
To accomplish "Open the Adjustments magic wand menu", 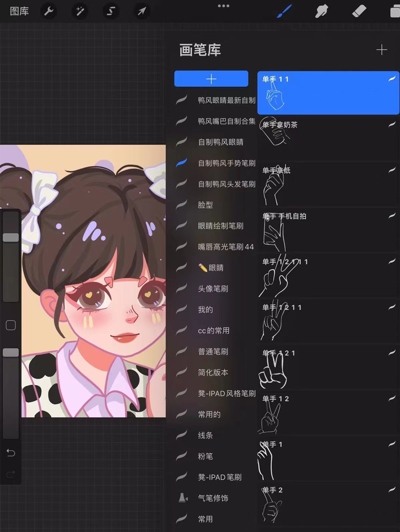I will pyautogui.click(x=80, y=11).
